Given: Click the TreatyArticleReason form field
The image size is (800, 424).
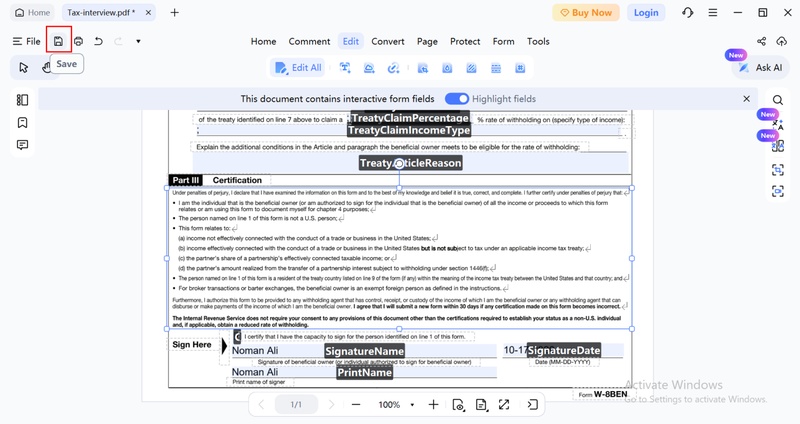Looking at the screenshot, I should point(411,163).
